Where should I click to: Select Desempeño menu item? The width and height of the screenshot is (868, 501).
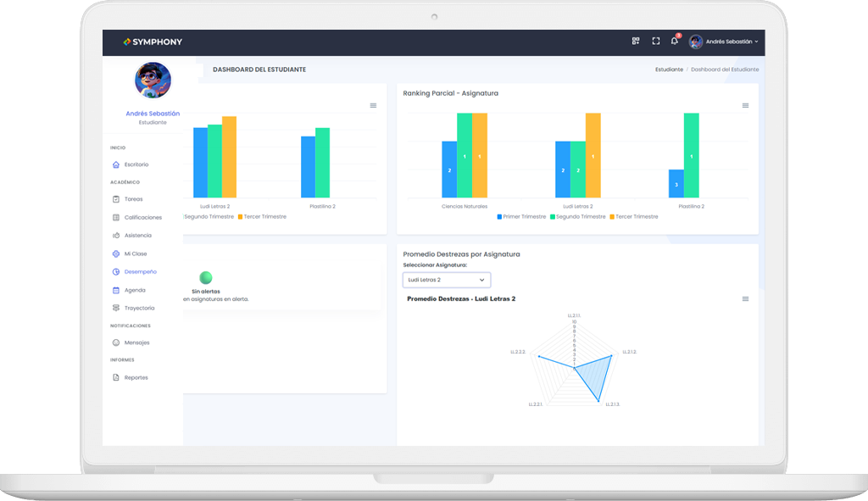[x=140, y=272]
